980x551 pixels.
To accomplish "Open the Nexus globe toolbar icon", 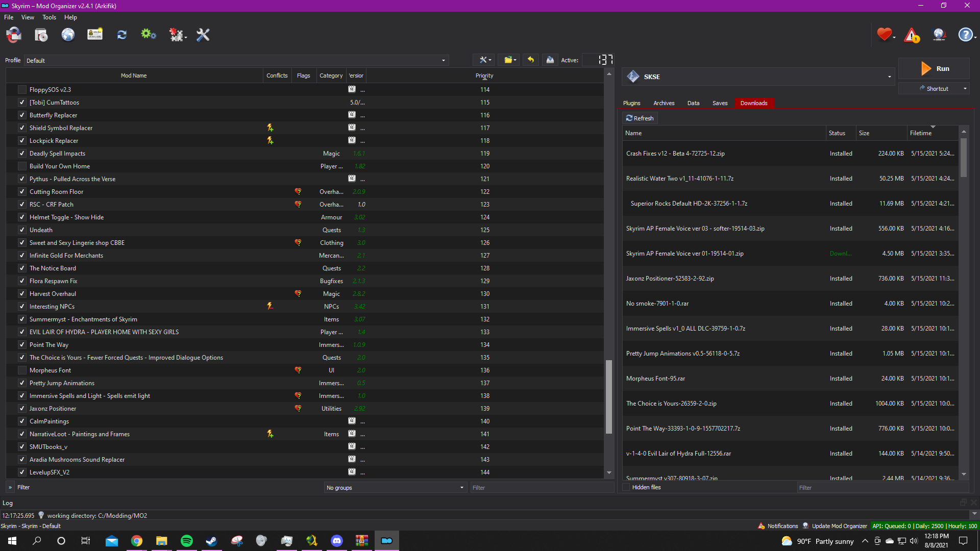I will pyautogui.click(x=68, y=35).
